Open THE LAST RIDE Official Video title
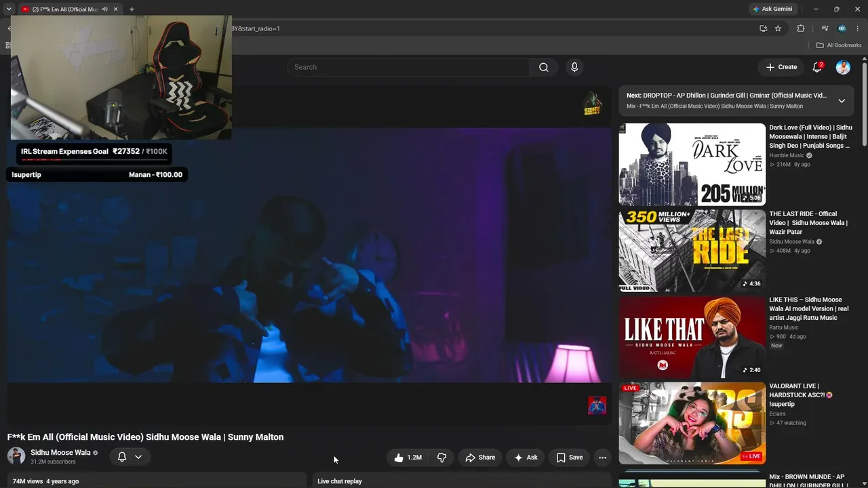Viewport: 868px width, 488px height. pos(808,222)
